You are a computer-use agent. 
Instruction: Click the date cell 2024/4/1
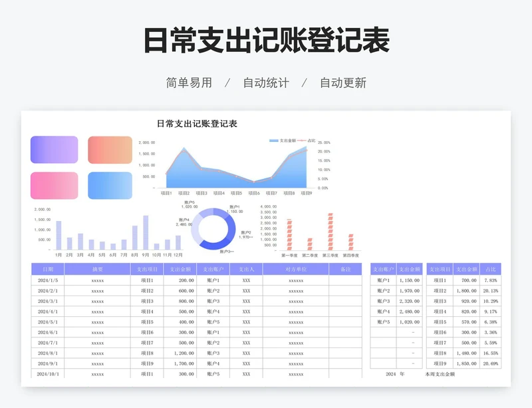(48, 311)
